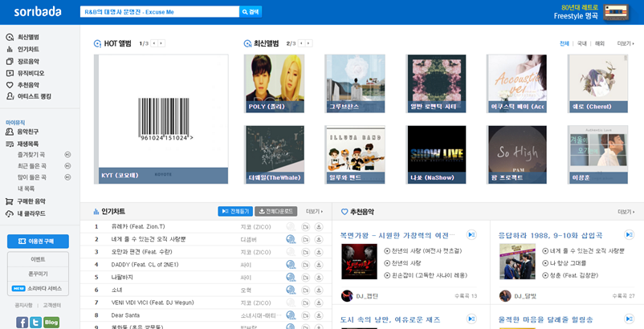Open the 팜 프로젝트 So High album
Viewport: 644px width, 329px height.
click(x=516, y=155)
